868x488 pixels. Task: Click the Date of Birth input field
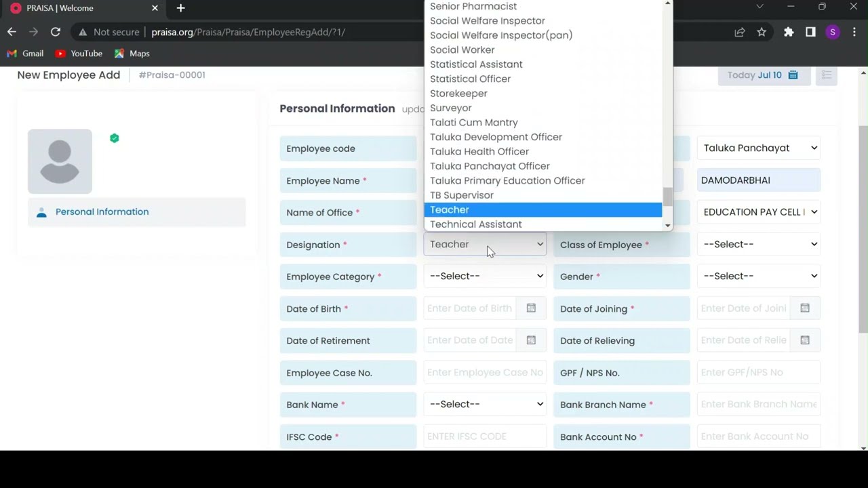[x=470, y=308]
